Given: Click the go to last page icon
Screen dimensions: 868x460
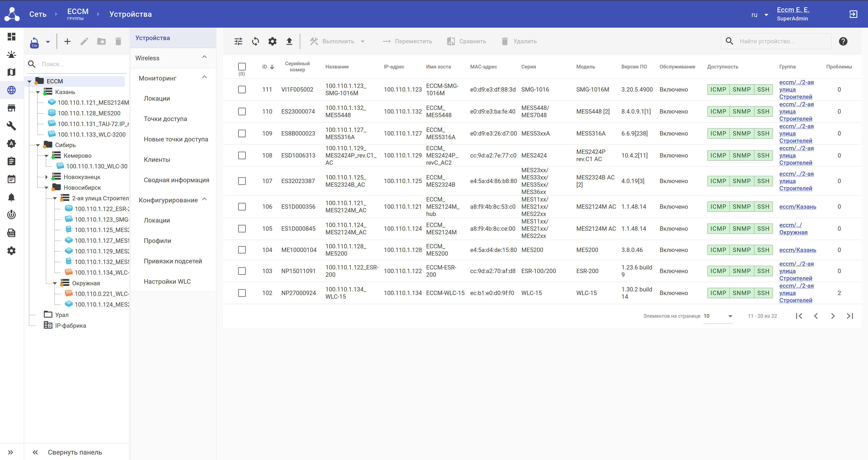Looking at the screenshot, I should tap(850, 316).
